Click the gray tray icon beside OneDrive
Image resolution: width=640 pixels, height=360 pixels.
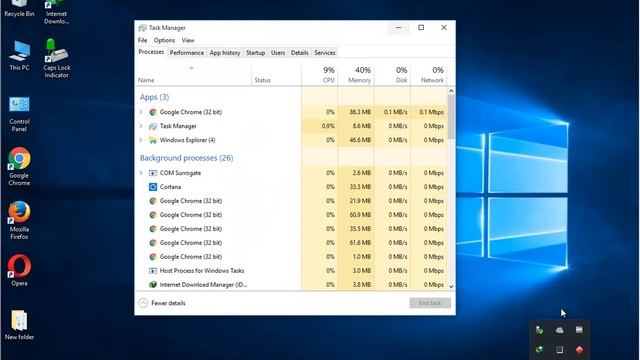[579, 330]
